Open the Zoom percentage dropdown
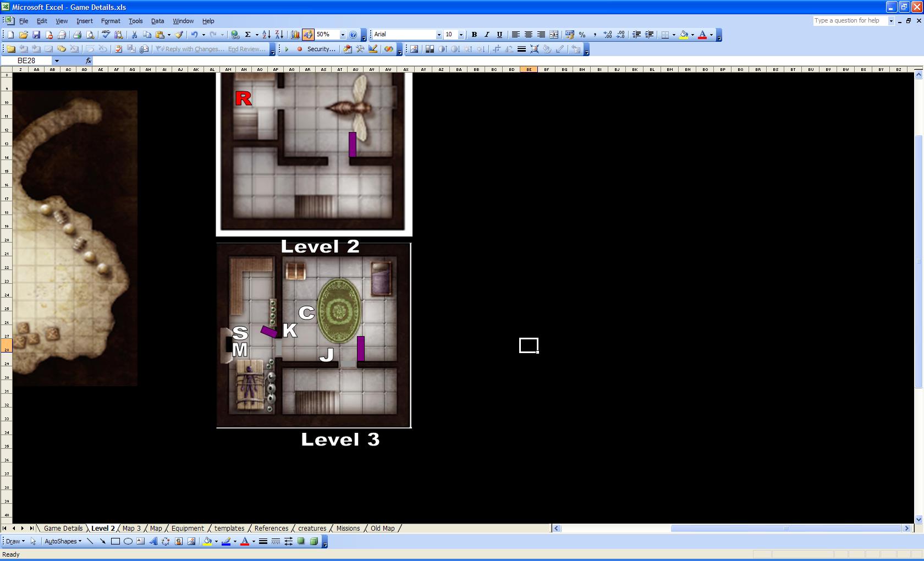Image resolution: width=924 pixels, height=561 pixels. click(343, 35)
